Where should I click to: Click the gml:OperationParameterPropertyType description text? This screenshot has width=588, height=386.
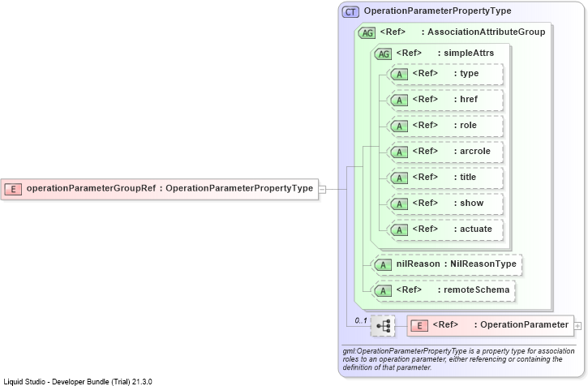tap(458, 359)
